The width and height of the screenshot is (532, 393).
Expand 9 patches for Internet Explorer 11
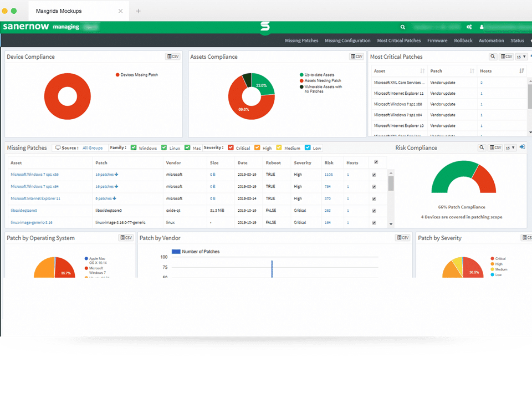click(x=105, y=198)
